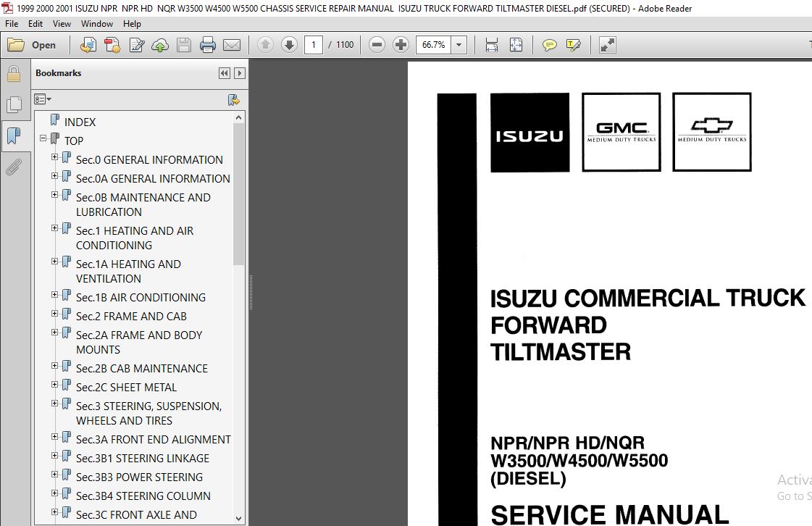This screenshot has width=812, height=526.
Task: Open the Help menu
Action: 132,24
